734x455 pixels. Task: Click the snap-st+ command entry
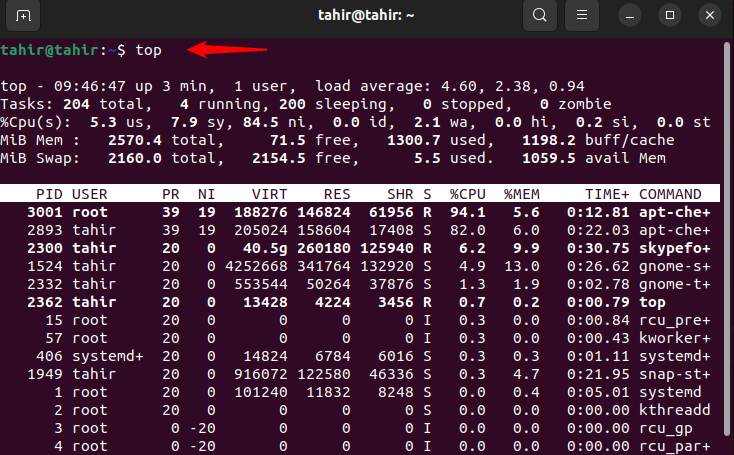[x=675, y=374]
